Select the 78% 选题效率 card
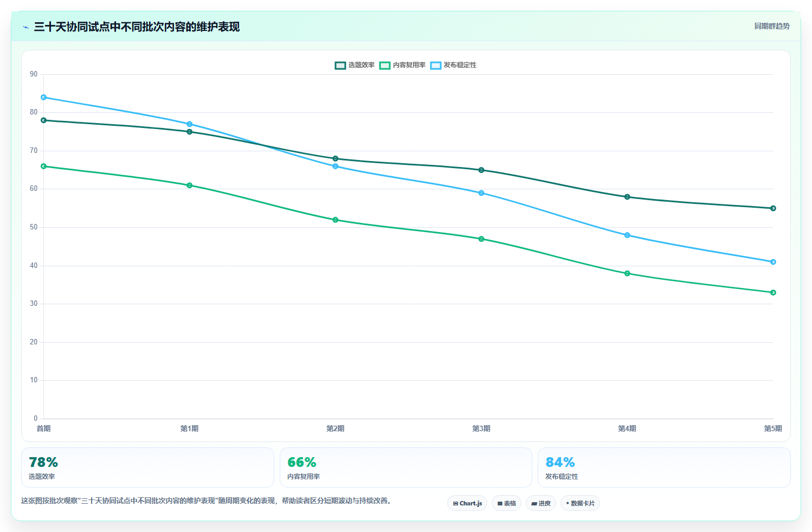812x532 pixels. 147,467
